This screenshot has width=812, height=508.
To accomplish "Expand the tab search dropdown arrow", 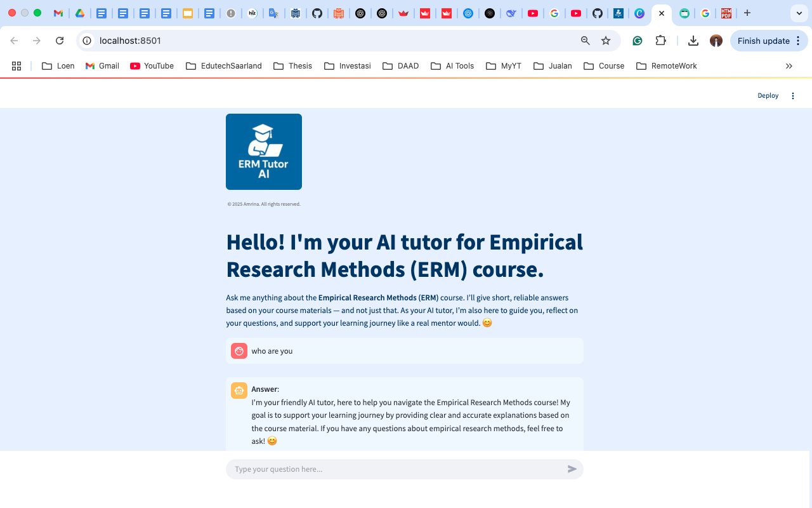I will 799,13.
